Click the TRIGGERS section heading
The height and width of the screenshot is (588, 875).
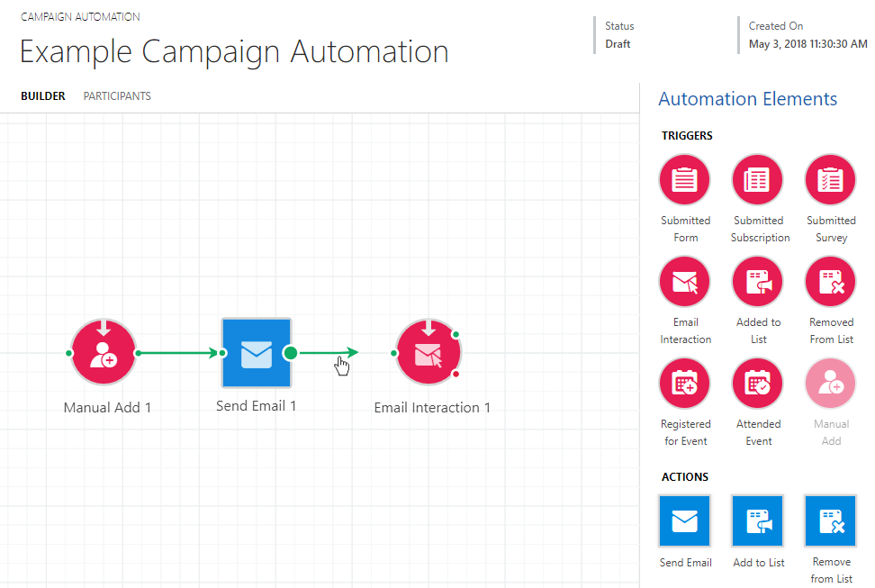687,136
